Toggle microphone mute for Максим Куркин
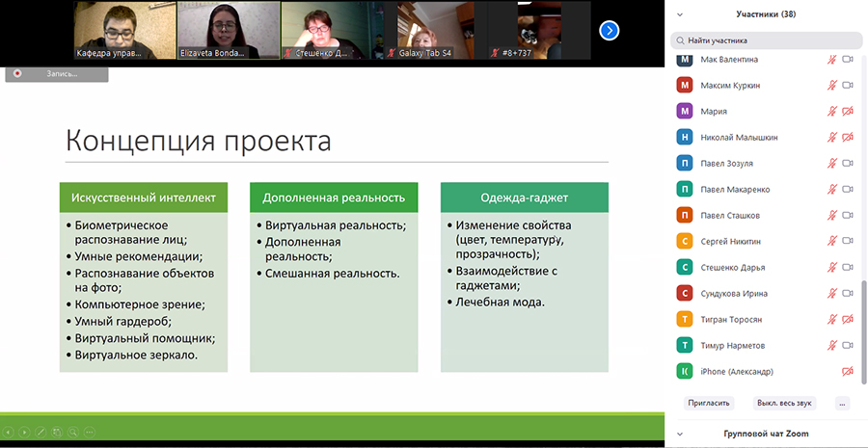868x448 pixels. point(831,86)
